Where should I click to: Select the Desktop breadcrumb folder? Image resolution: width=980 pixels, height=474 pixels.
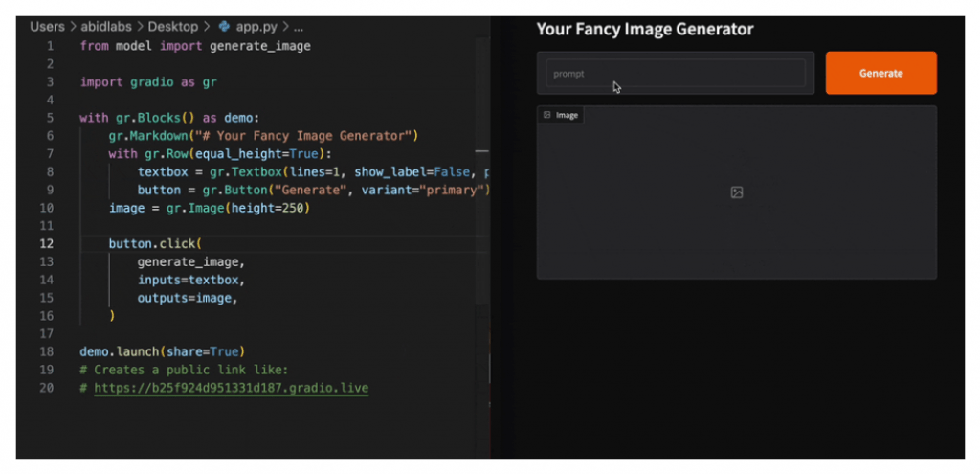172,27
